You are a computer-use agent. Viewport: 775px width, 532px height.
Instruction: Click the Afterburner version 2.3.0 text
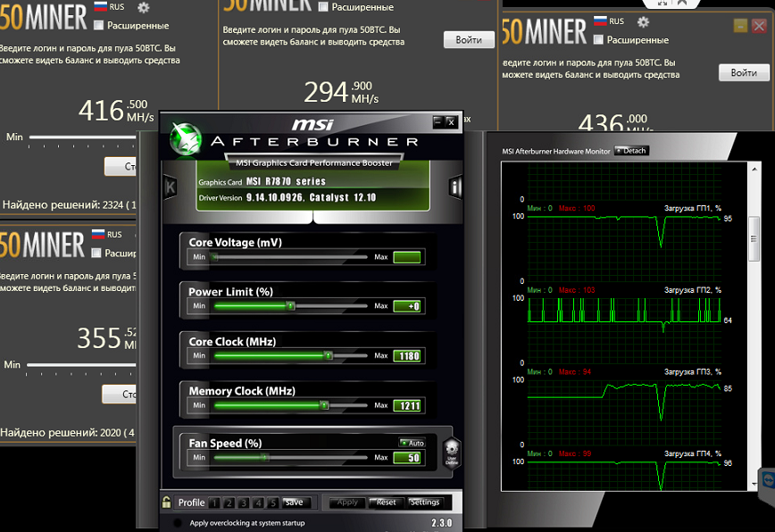pyautogui.click(x=441, y=522)
